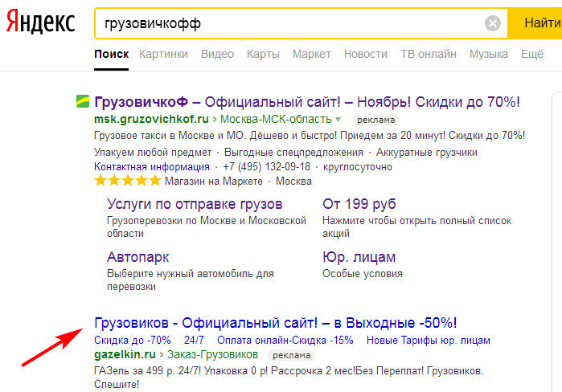Click the green-yellow favicon beside ГрузовичкоФ result
This screenshot has height=392, width=562.
point(83,102)
